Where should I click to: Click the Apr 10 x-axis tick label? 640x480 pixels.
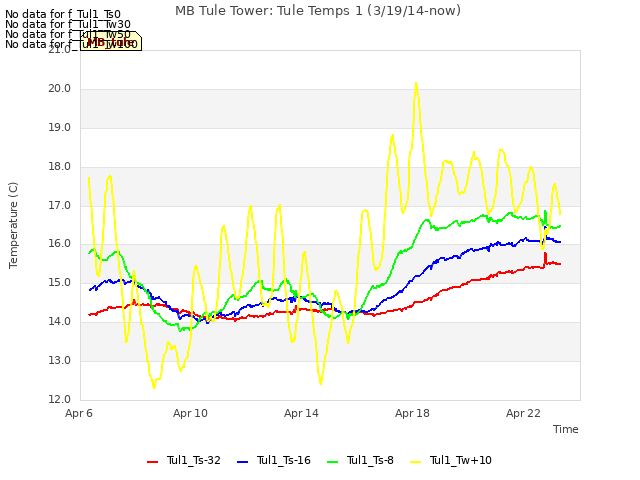[190, 413]
